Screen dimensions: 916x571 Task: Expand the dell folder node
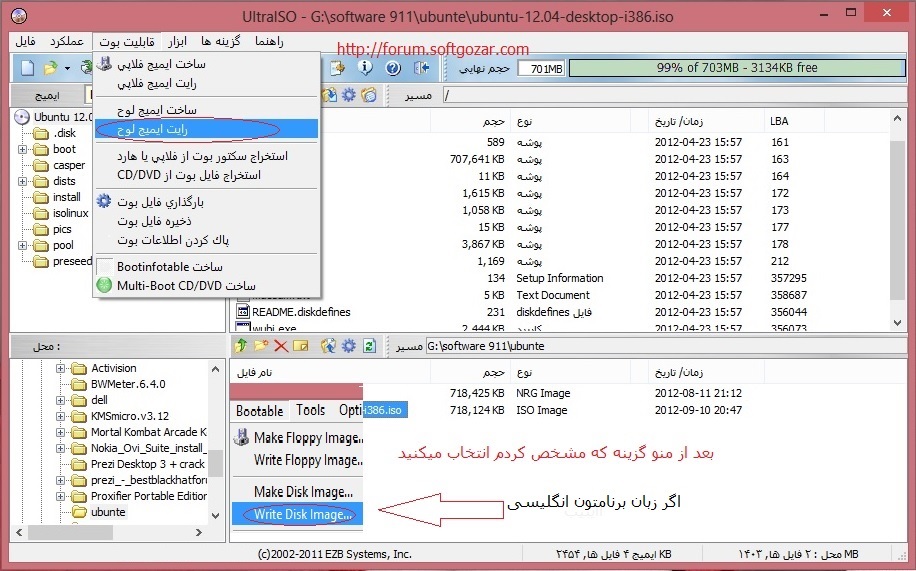click(x=60, y=400)
